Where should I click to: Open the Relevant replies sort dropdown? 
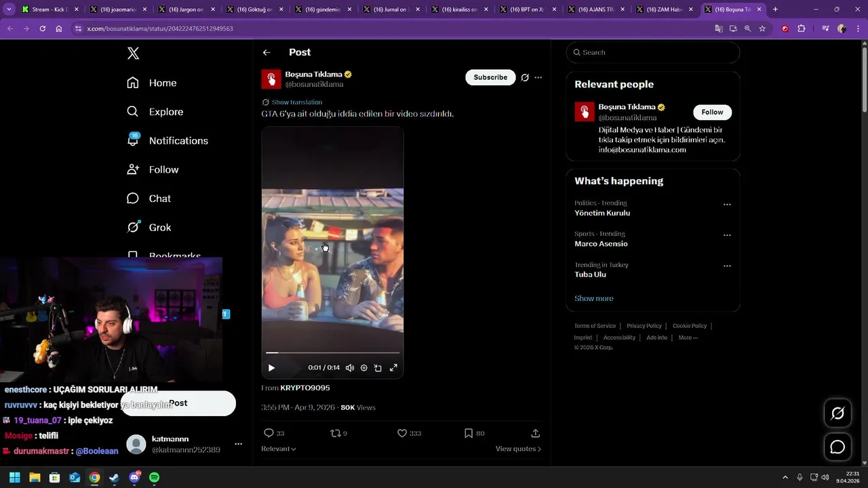[279, 449]
